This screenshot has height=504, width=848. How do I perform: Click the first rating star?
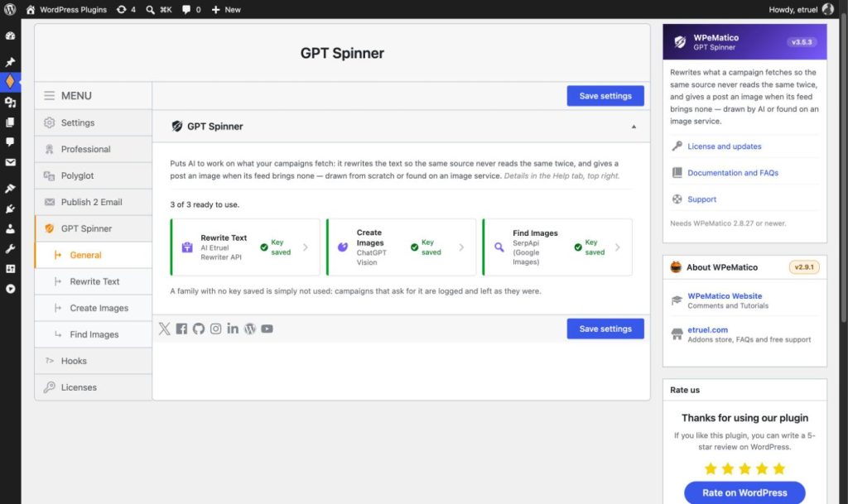711,468
